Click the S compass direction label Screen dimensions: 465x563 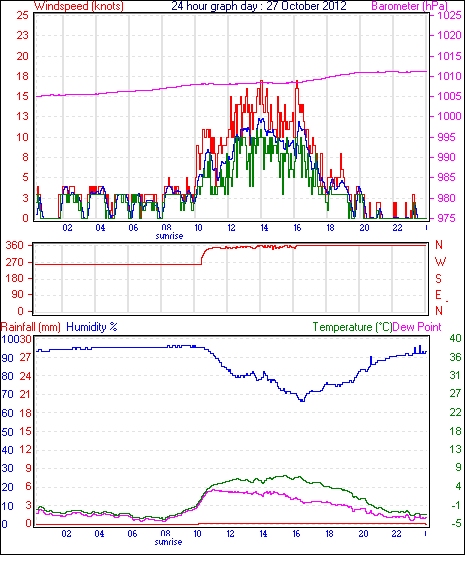point(438,279)
